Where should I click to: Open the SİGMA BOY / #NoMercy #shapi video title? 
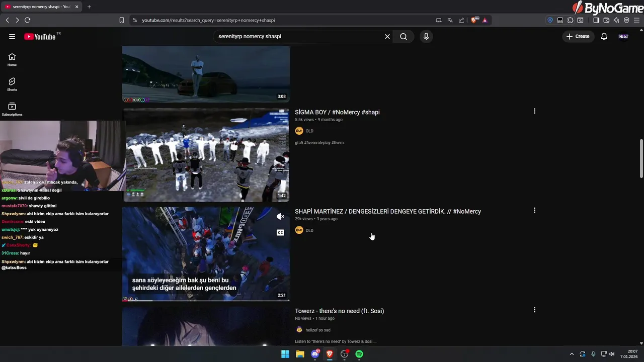[x=337, y=112]
